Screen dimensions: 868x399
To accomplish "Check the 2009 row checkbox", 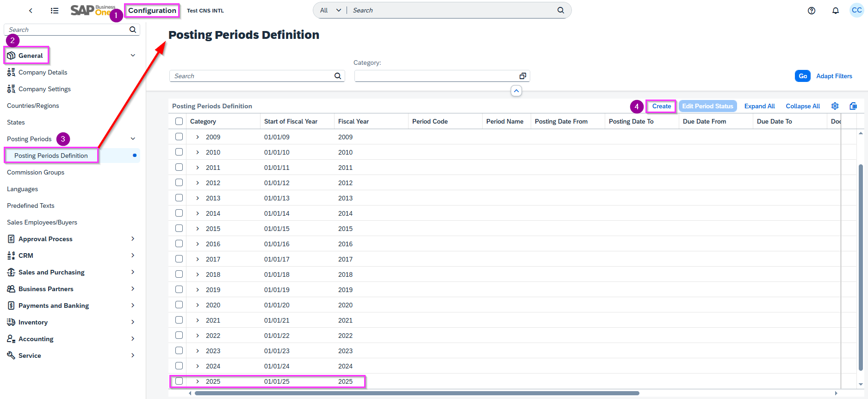I will pos(179,137).
